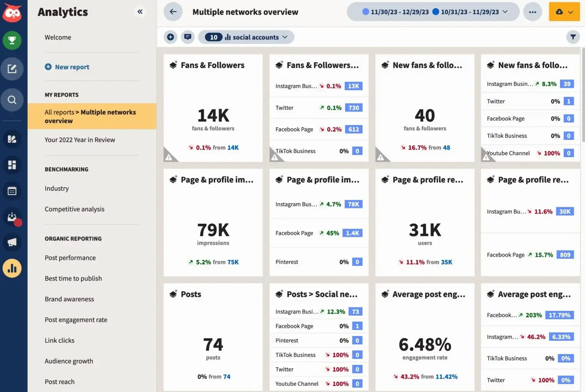Expand the orange export button chevron
The image size is (585, 392).
point(571,12)
